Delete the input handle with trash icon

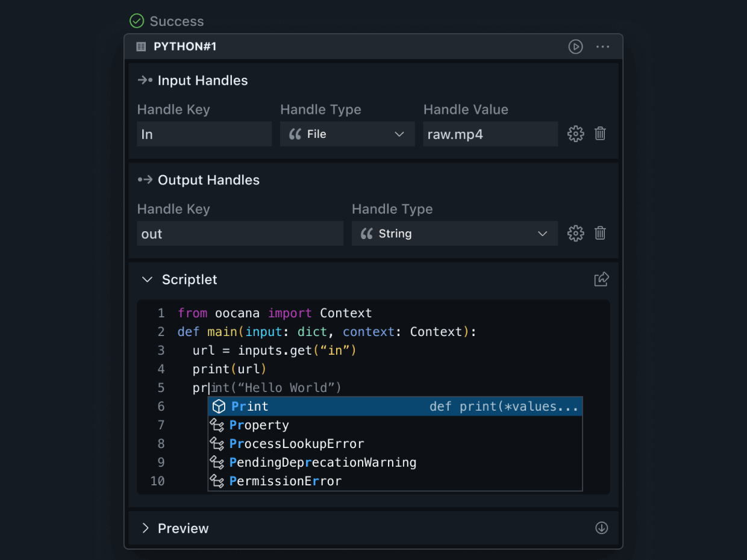600,134
